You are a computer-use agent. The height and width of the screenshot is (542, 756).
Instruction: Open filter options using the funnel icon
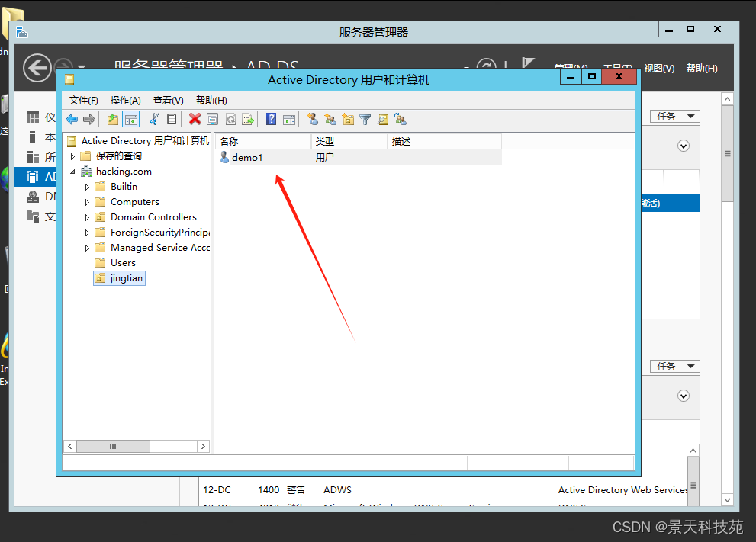click(365, 120)
